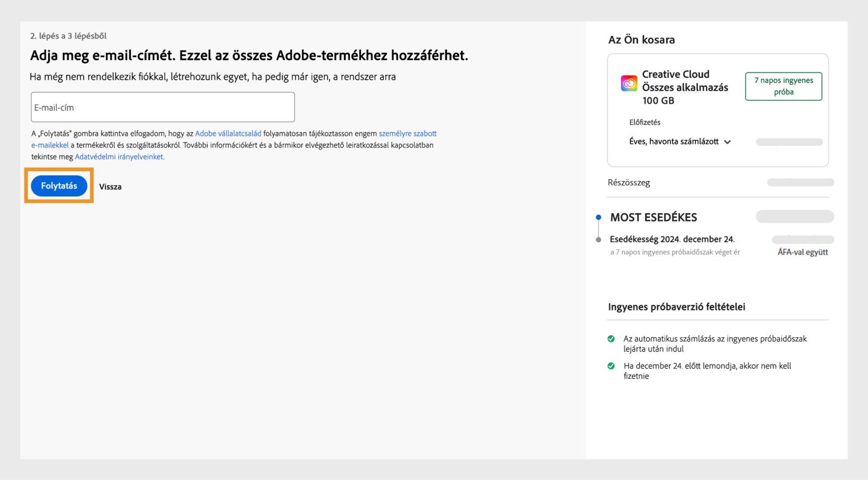Click the Az Ön kosara heading

point(642,40)
